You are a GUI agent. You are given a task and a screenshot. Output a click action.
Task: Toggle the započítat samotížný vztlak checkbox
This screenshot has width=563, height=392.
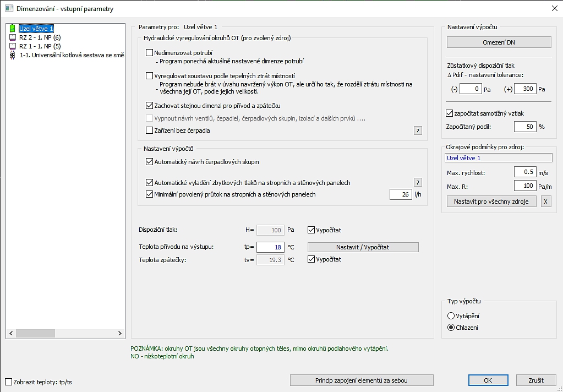(x=449, y=113)
